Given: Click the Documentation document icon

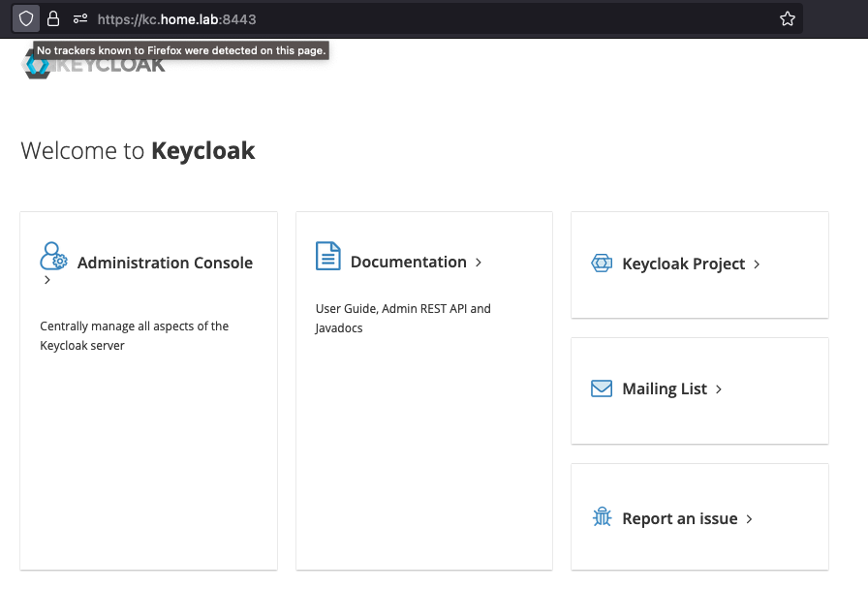Looking at the screenshot, I should pos(328,256).
